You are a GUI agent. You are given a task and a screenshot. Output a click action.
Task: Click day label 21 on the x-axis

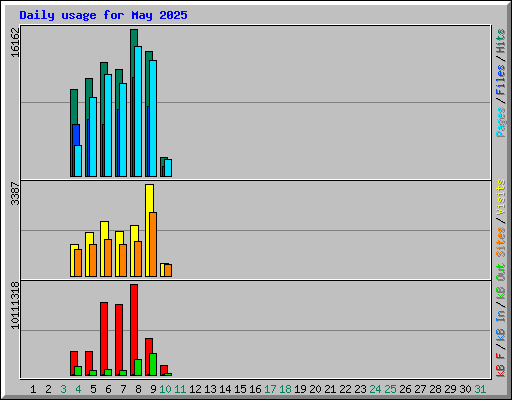330,389
